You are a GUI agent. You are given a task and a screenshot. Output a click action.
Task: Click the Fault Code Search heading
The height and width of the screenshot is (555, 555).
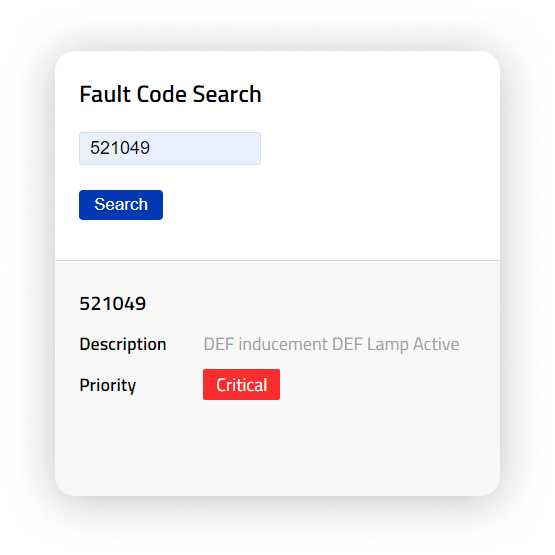[x=170, y=94]
